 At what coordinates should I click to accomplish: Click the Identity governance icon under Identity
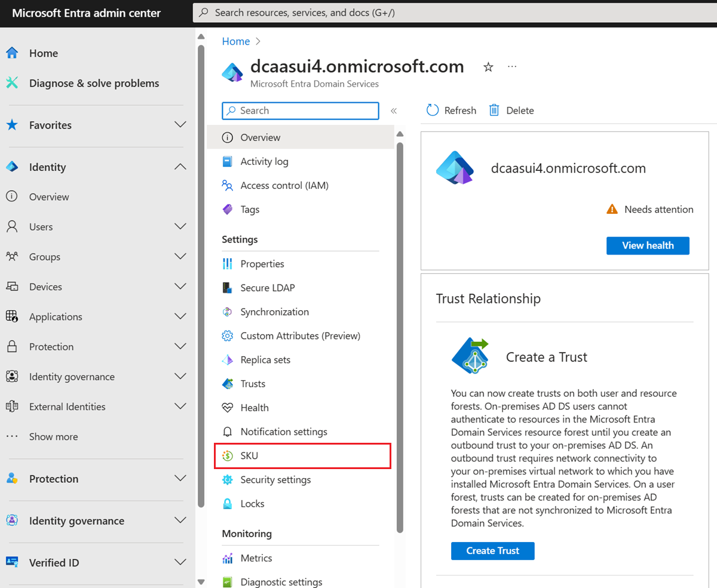12,376
